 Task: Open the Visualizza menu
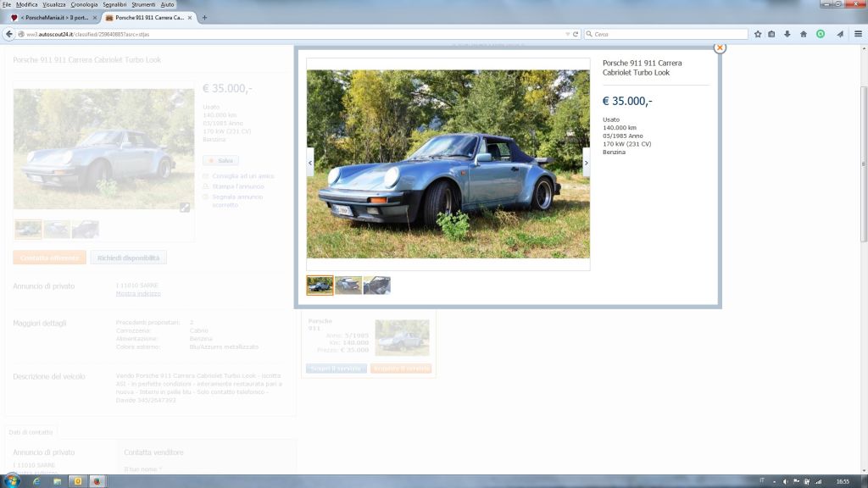(54, 4)
